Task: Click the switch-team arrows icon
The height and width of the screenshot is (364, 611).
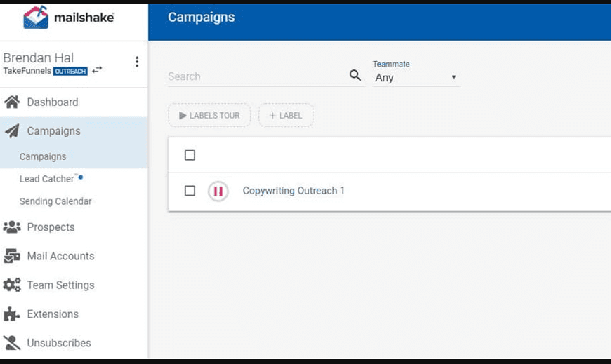Action: tap(97, 69)
